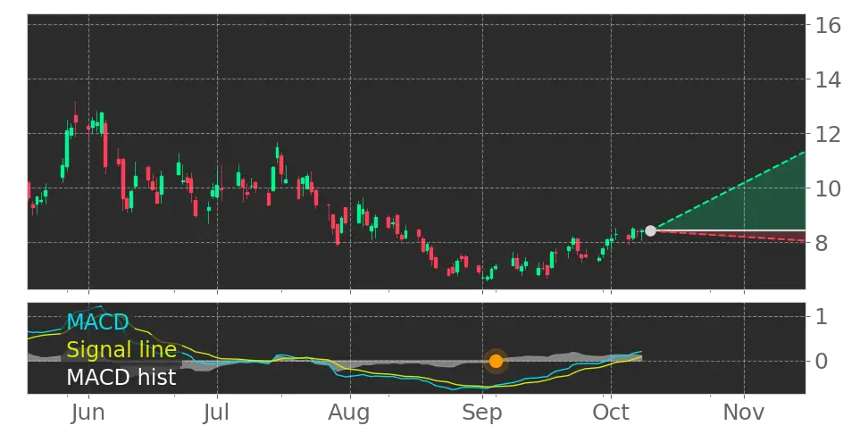Click the 12 price axis label
868x434 pixels.
828,134
